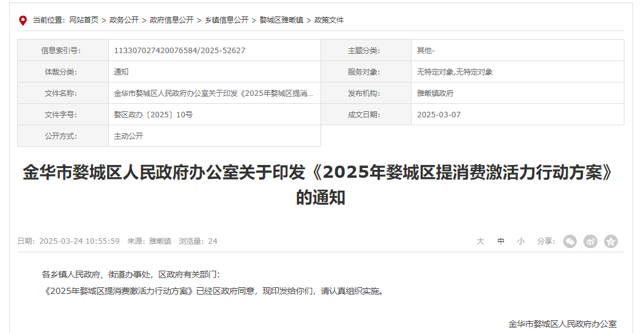The image size is (644, 333).
Task: Navigate to 政府信息公开 breadcrumb
Action: pos(172,20)
